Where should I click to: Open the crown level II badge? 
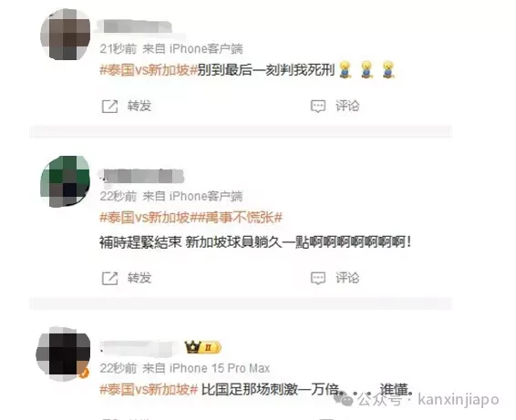coord(203,347)
